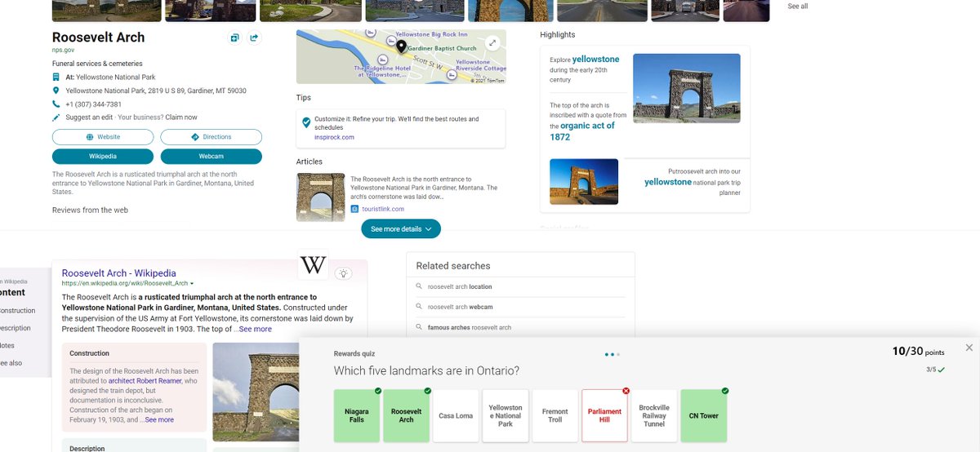
Task: Click the share icon beside Roosevelt Arch title
Action: [254, 38]
